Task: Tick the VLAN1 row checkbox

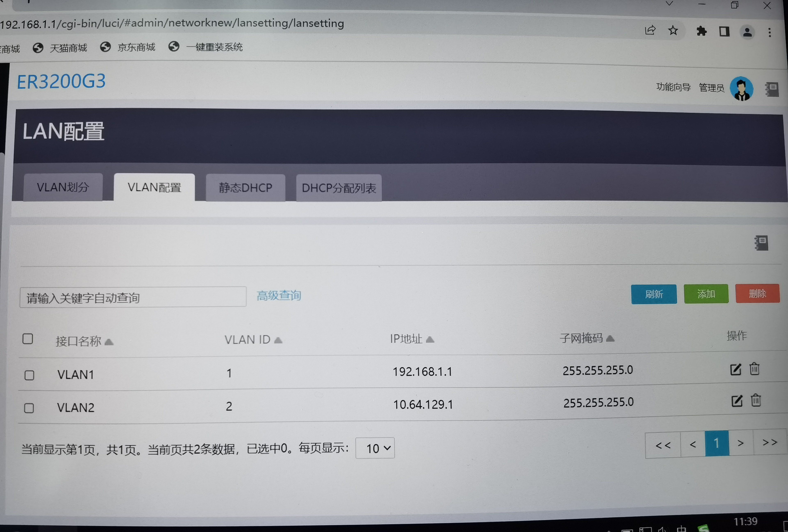Action: click(x=30, y=375)
